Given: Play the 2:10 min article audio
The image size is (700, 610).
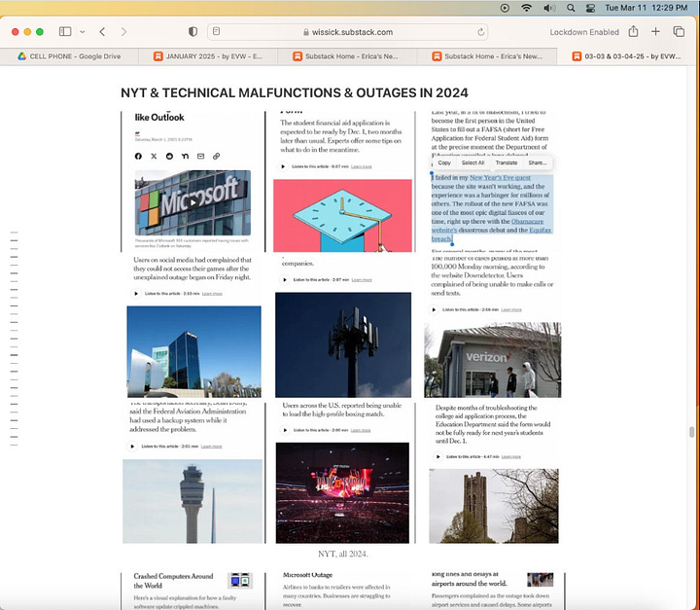Looking at the screenshot, I should click(136, 294).
